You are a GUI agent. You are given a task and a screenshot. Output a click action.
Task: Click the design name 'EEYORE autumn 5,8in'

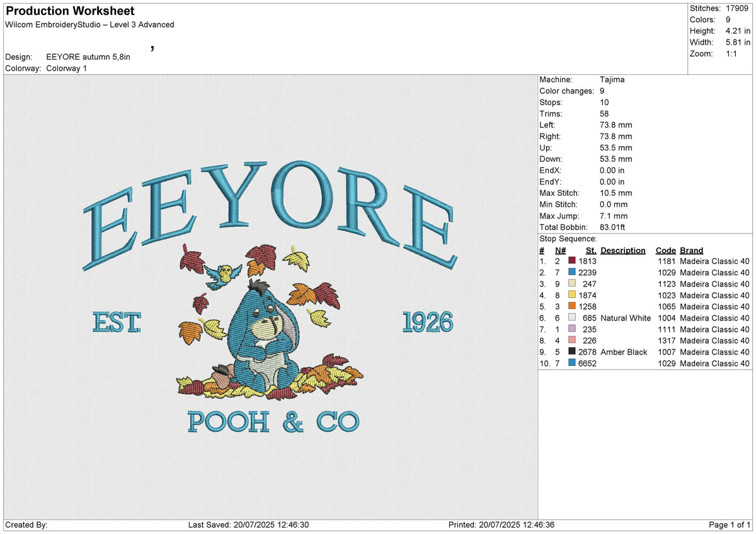coord(88,57)
